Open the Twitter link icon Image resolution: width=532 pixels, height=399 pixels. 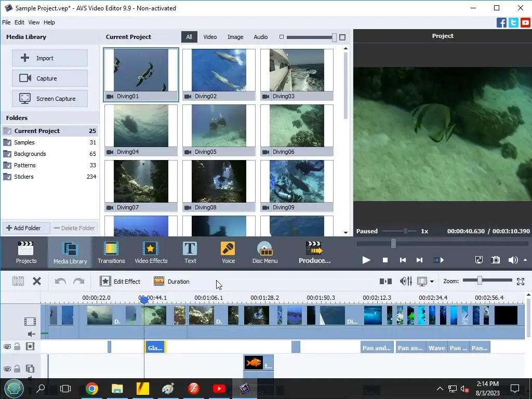(513, 23)
